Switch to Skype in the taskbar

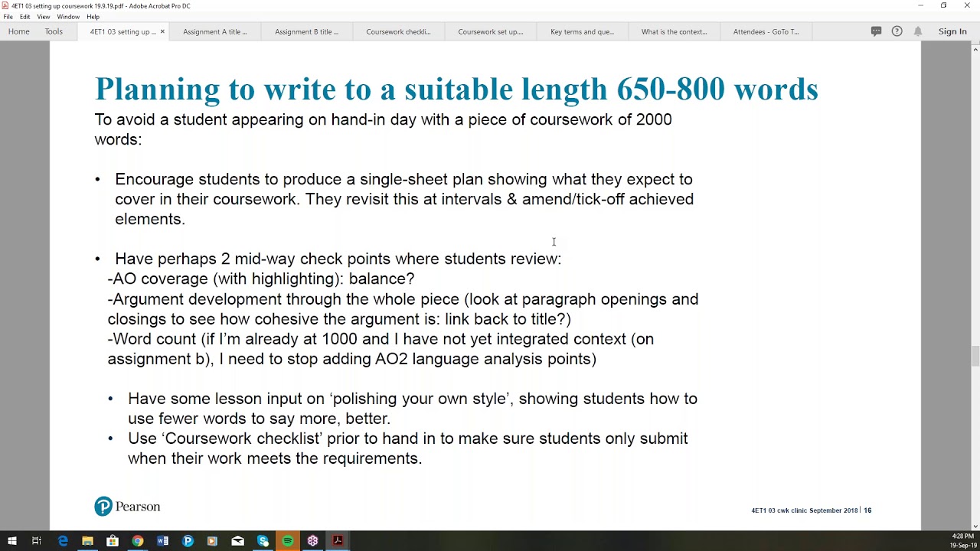point(263,541)
